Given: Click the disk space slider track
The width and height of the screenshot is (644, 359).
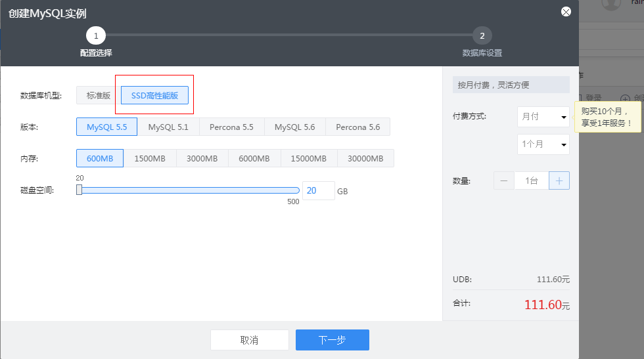Looking at the screenshot, I should click(189, 190).
